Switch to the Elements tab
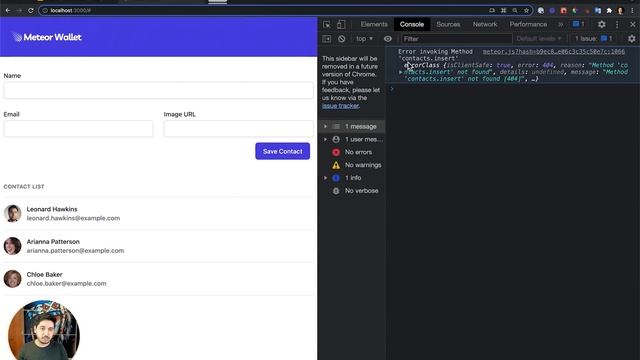The width and height of the screenshot is (640, 360). click(374, 24)
